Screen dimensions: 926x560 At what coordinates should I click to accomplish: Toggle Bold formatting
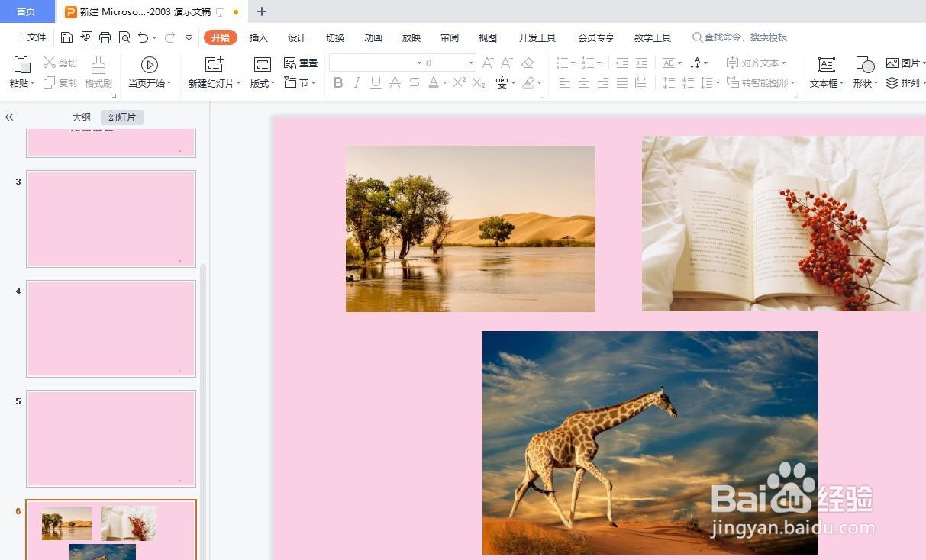click(338, 82)
